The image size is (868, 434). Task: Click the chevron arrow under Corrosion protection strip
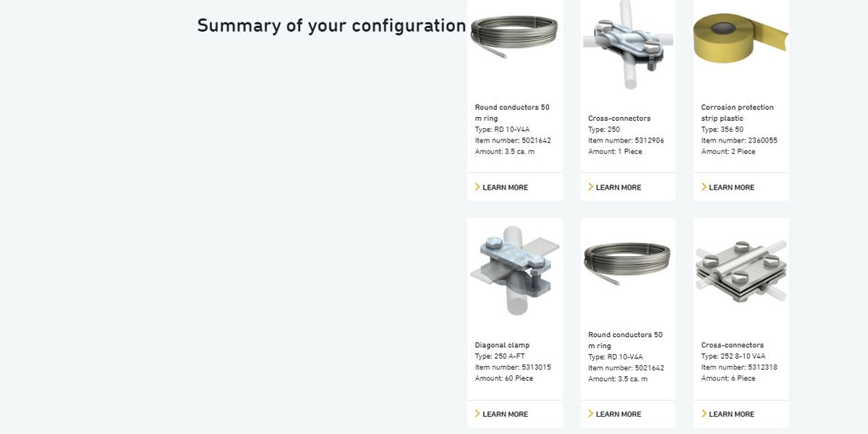pos(704,187)
